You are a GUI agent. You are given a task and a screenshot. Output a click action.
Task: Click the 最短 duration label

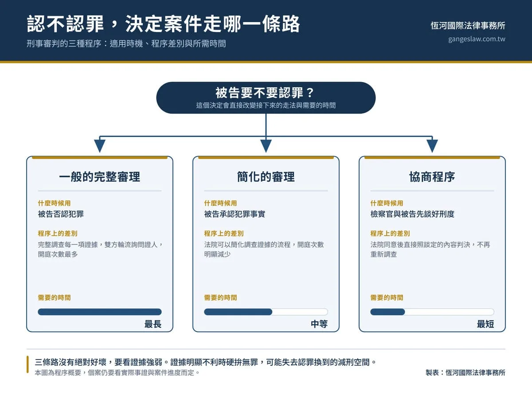pyautogui.click(x=485, y=324)
